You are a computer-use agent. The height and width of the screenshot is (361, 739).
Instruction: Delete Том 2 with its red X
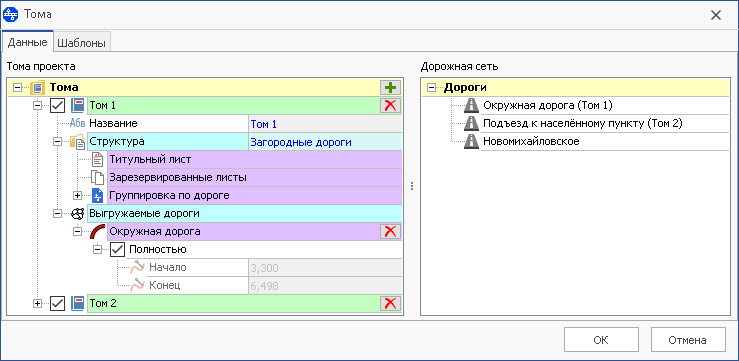pyautogui.click(x=390, y=304)
